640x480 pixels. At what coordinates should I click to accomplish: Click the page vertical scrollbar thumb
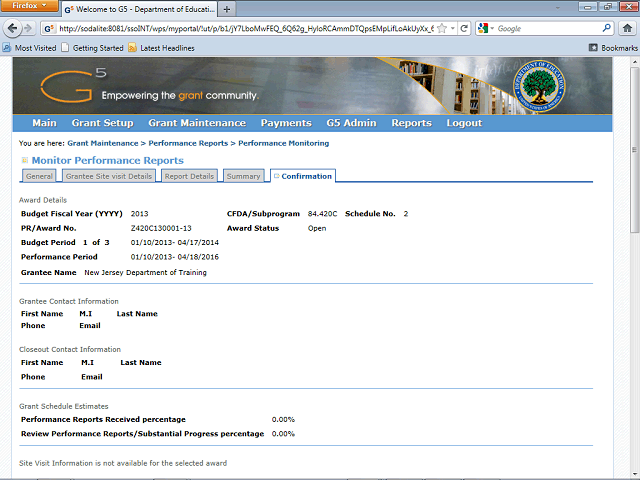point(634,150)
